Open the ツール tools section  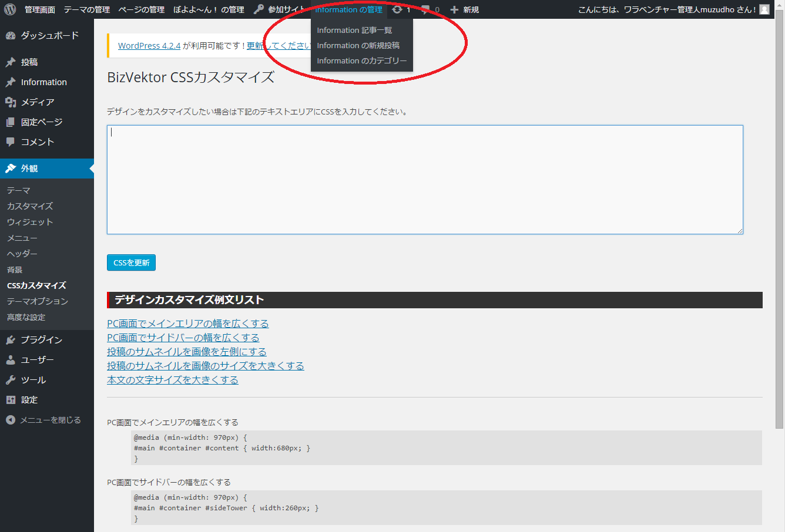click(x=47, y=380)
